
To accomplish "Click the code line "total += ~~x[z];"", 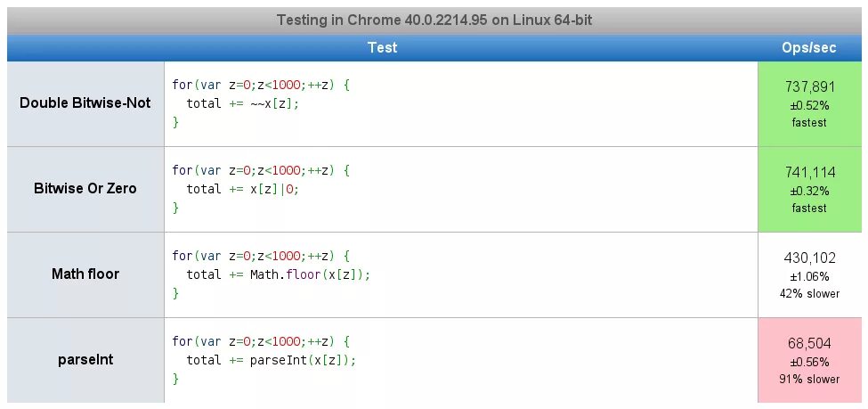I will pyautogui.click(x=242, y=103).
